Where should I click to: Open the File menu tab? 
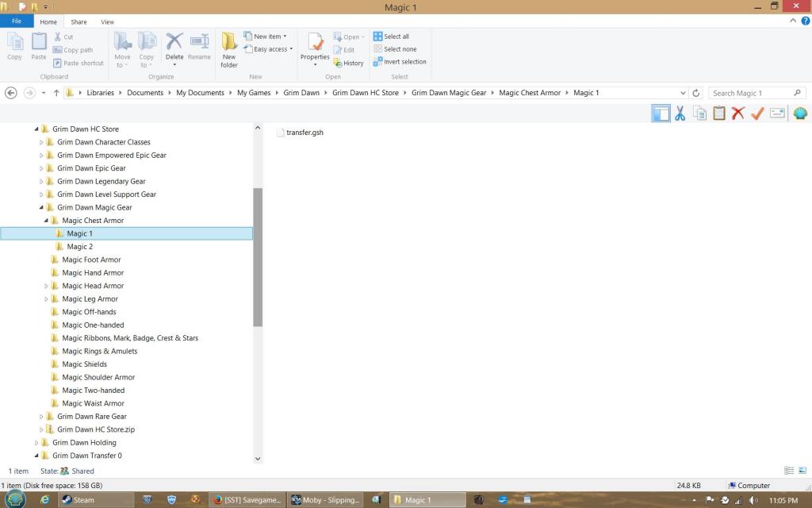(17, 21)
